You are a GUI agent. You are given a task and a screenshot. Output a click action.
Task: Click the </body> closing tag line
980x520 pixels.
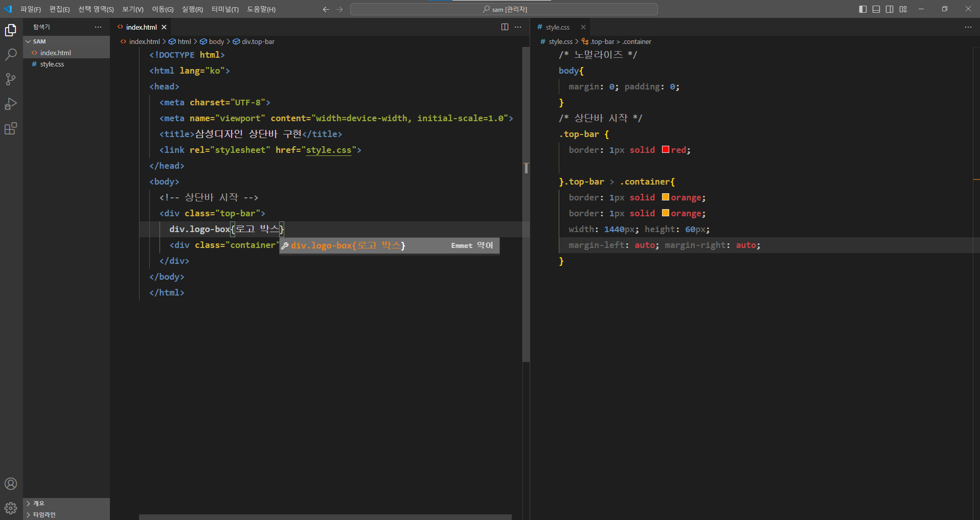[x=167, y=277]
